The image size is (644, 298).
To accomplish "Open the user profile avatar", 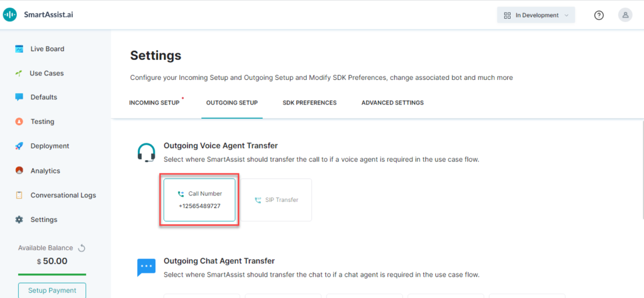I will click(x=625, y=15).
